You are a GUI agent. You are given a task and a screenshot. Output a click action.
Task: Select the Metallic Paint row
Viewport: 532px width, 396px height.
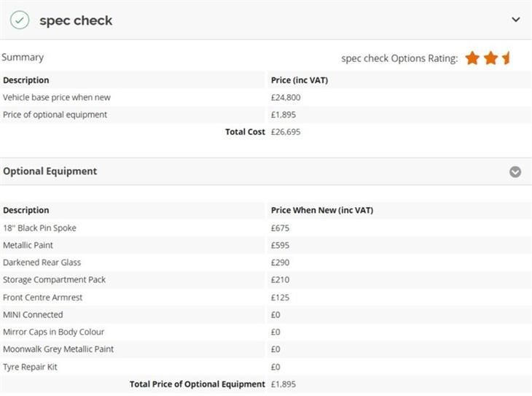tap(266, 245)
